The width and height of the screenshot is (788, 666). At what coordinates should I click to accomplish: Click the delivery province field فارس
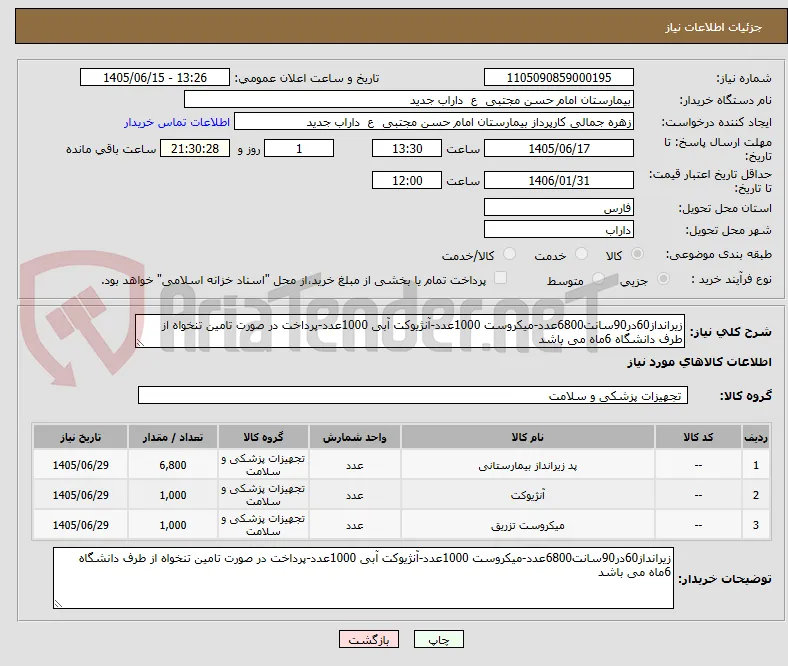point(559,207)
